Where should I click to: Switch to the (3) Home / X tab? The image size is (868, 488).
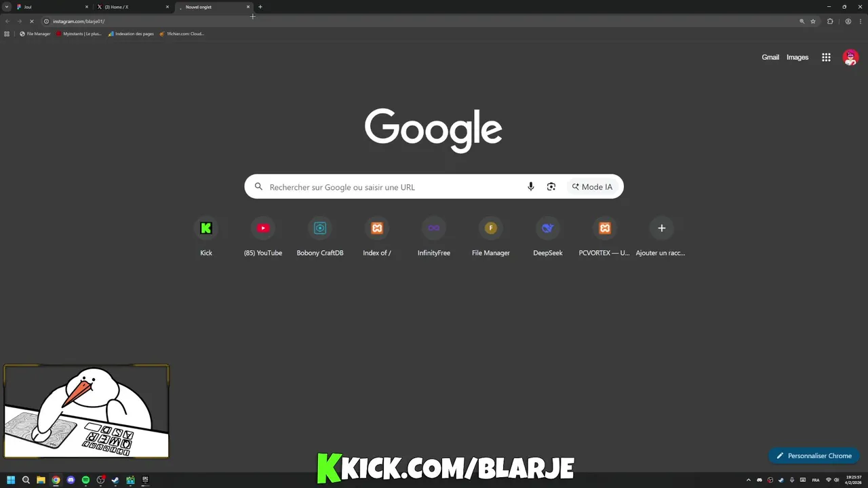tap(132, 7)
